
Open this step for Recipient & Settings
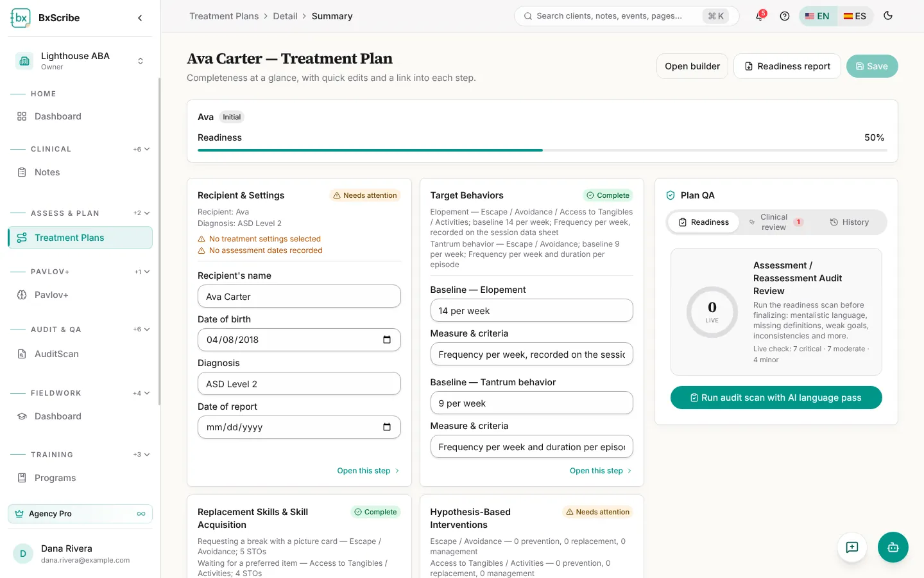[368, 471]
